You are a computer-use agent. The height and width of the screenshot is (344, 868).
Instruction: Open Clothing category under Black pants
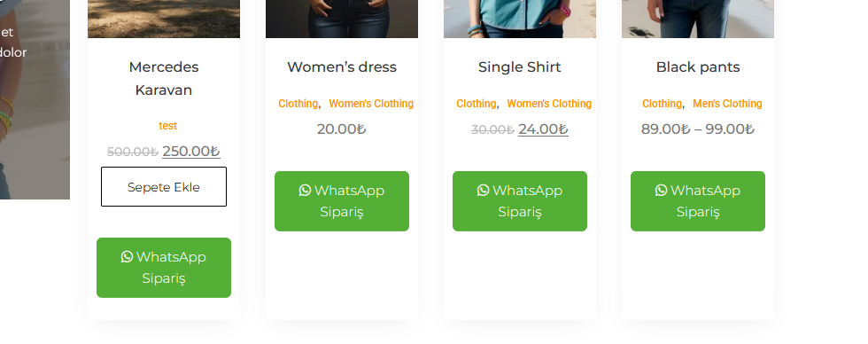pyautogui.click(x=662, y=104)
